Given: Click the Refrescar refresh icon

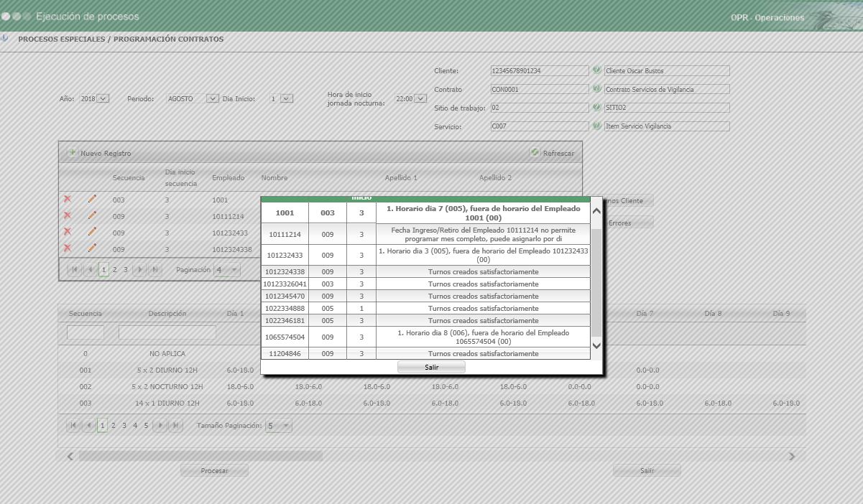Looking at the screenshot, I should (x=535, y=153).
